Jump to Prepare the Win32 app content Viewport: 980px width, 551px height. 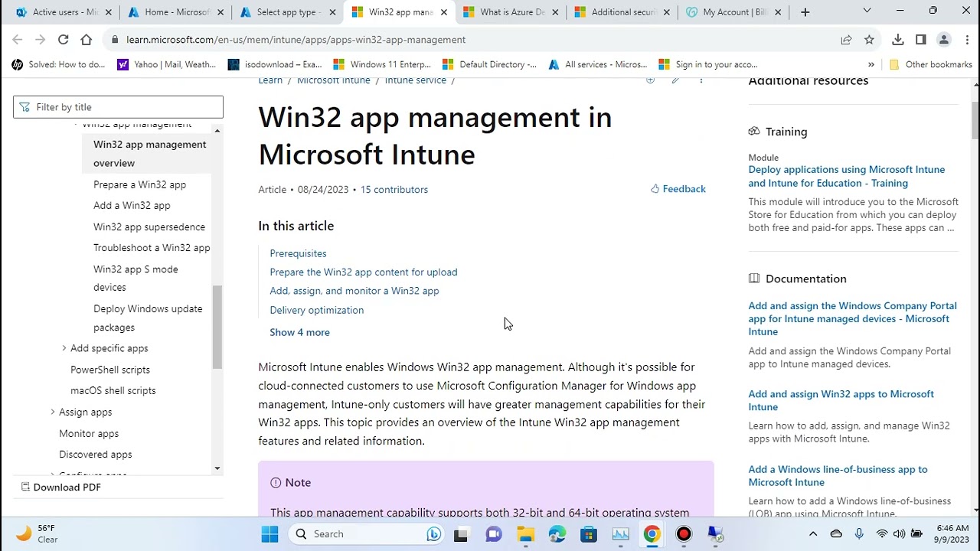click(x=364, y=272)
